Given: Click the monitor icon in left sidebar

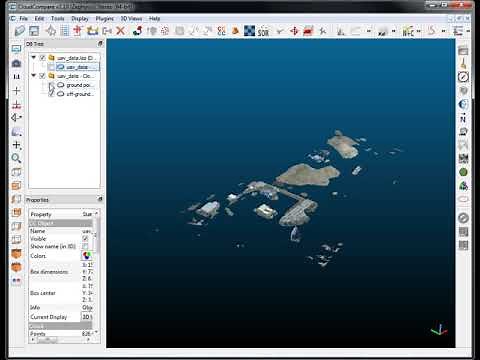Looking at the screenshot, I should (16, 49).
